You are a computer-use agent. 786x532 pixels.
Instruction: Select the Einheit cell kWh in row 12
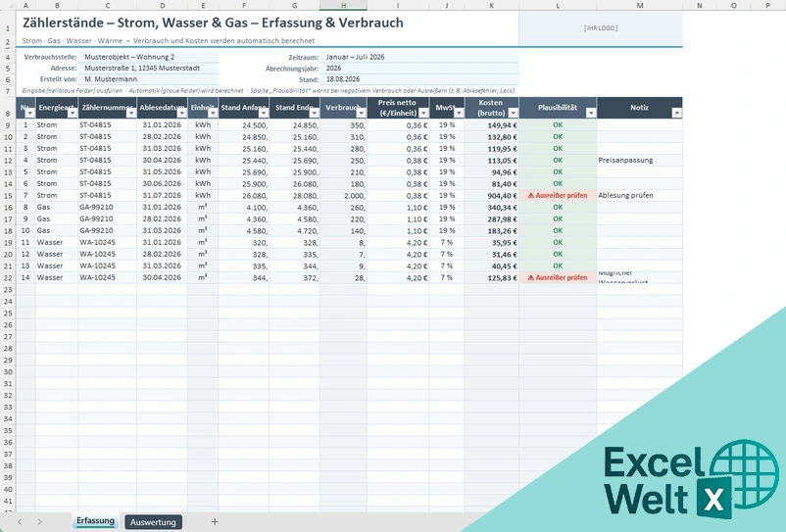pyautogui.click(x=203, y=161)
